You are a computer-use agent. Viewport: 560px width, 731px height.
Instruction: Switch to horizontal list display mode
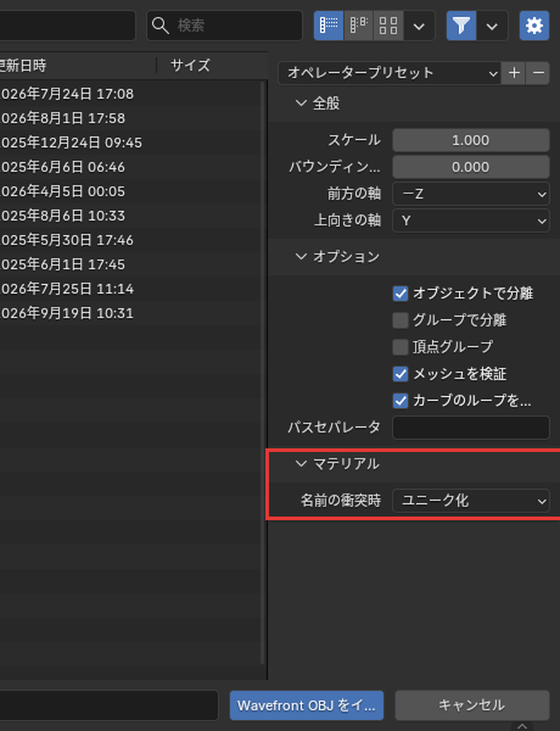[x=358, y=25]
